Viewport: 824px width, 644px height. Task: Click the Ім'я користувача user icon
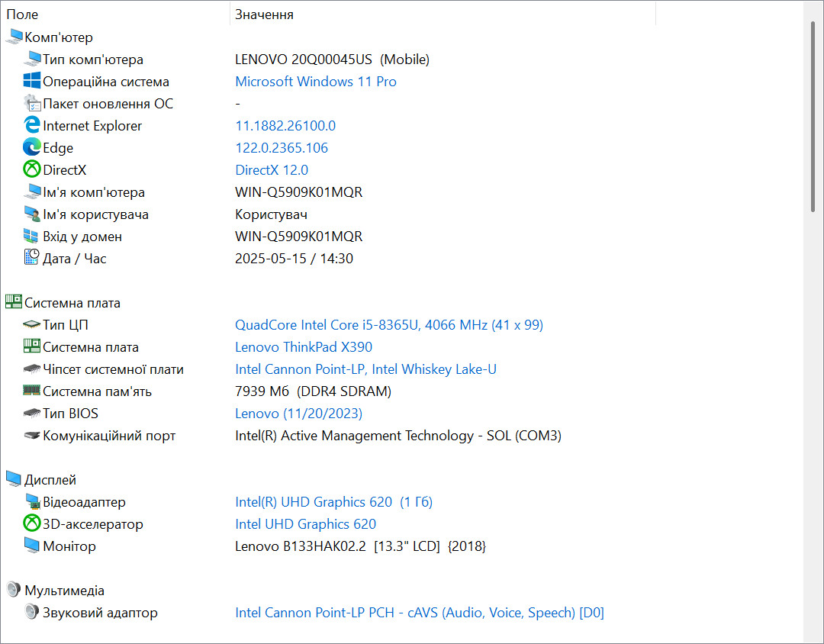pyautogui.click(x=32, y=214)
